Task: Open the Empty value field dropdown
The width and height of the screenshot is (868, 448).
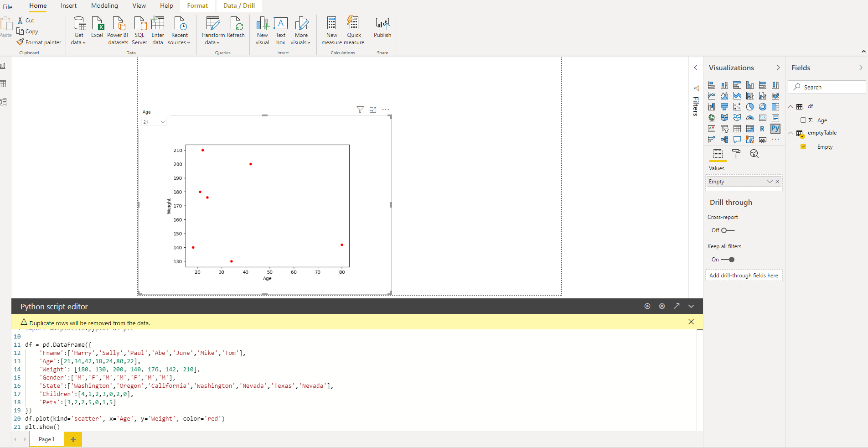Action: [x=770, y=182]
